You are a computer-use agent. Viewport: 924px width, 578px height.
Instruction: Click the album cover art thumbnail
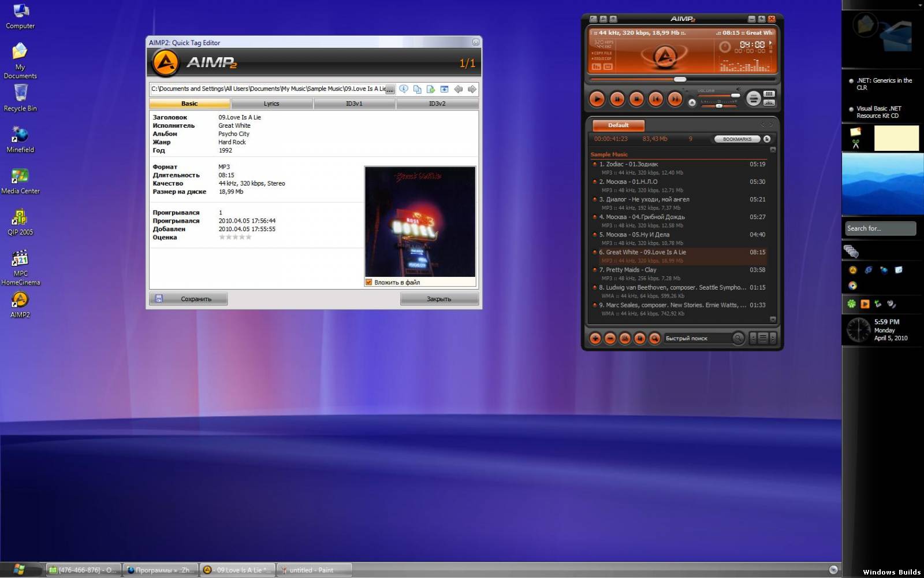tap(420, 222)
